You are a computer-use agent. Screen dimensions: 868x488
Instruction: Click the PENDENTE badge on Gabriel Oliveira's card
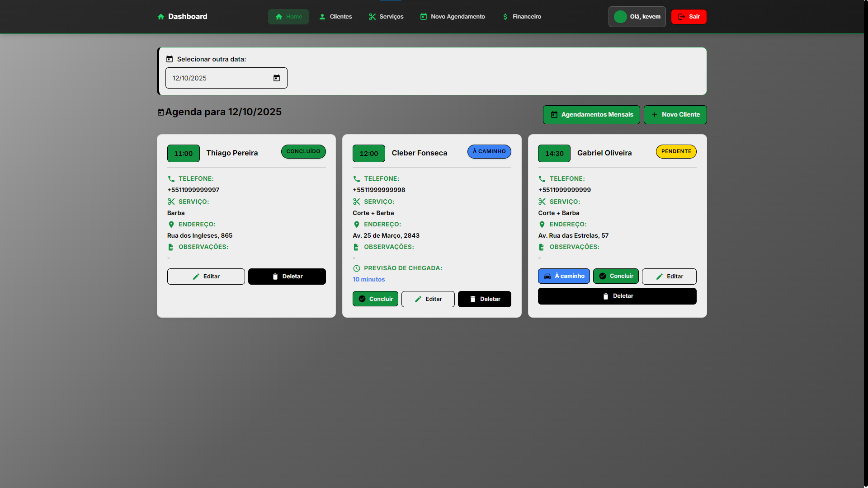[x=675, y=151]
